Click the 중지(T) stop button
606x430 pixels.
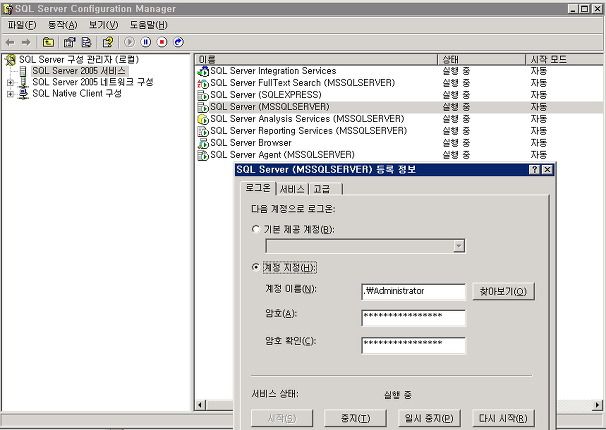(356, 418)
